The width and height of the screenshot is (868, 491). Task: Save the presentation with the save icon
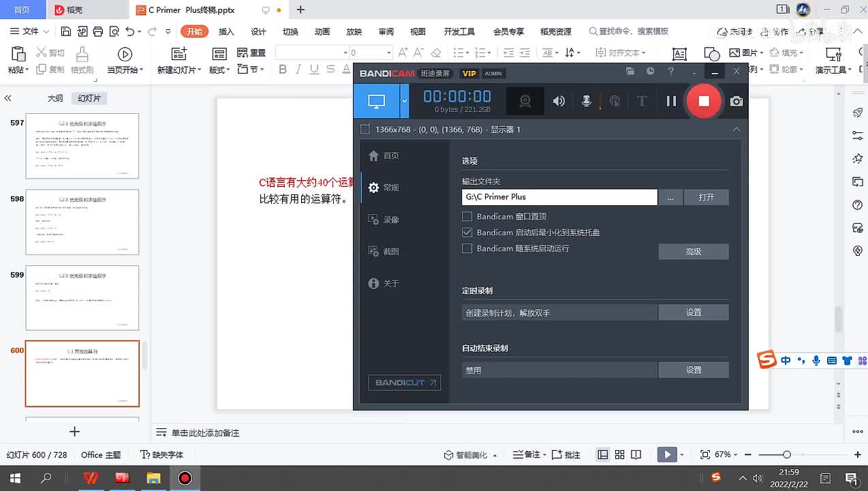click(66, 31)
